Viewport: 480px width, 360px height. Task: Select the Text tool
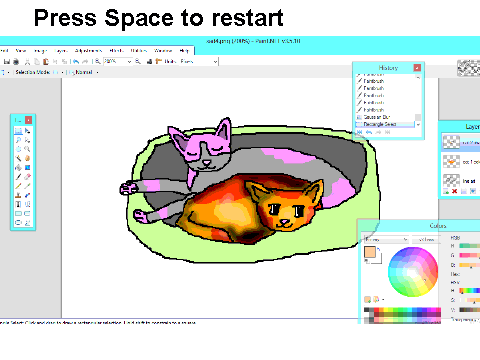point(18,204)
